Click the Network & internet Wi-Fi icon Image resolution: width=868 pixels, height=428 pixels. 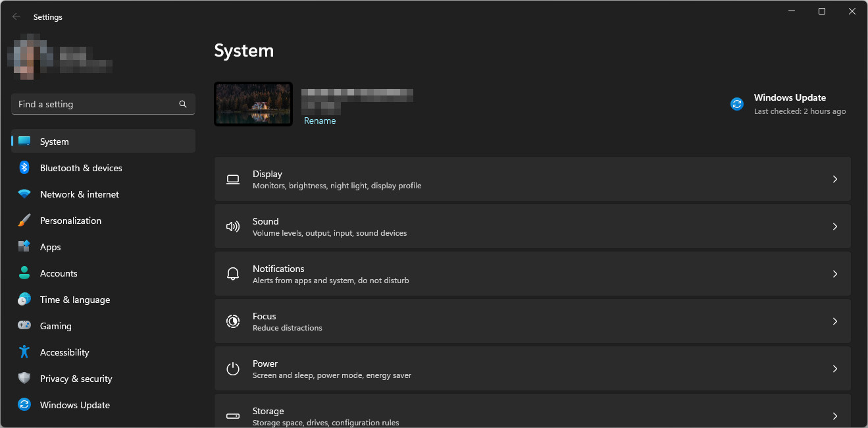(24, 194)
